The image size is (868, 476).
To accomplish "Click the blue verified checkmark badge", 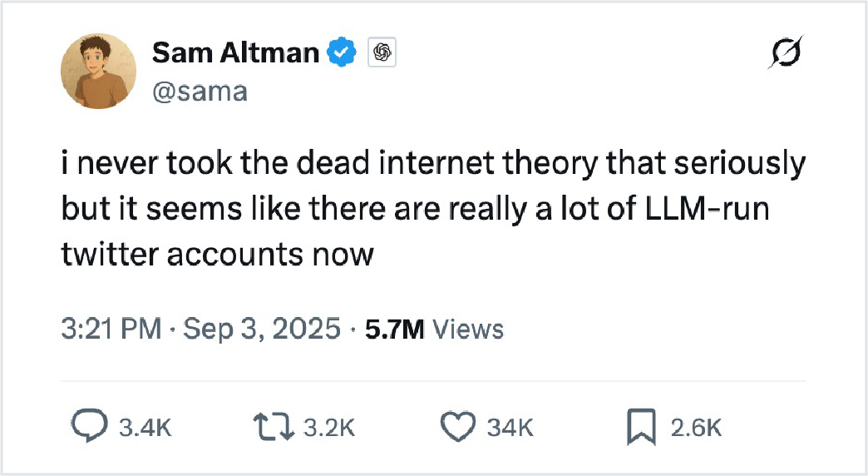I will (343, 53).
